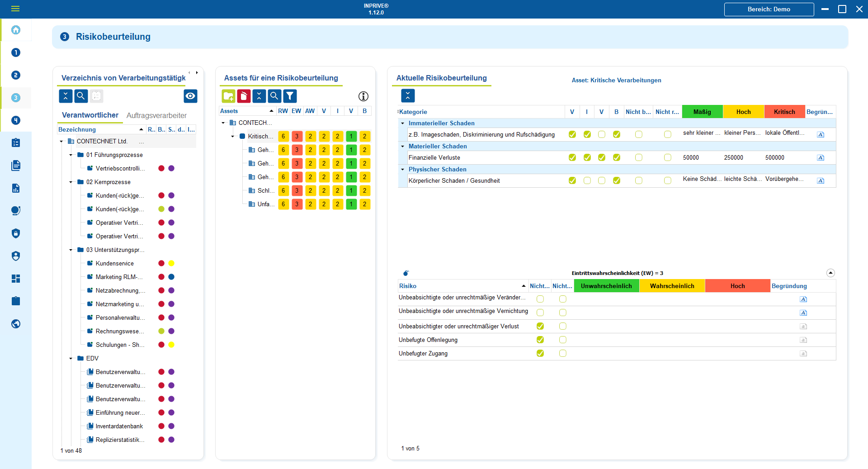Click the search icon in Verzeichnis panel

click(81, 96)
